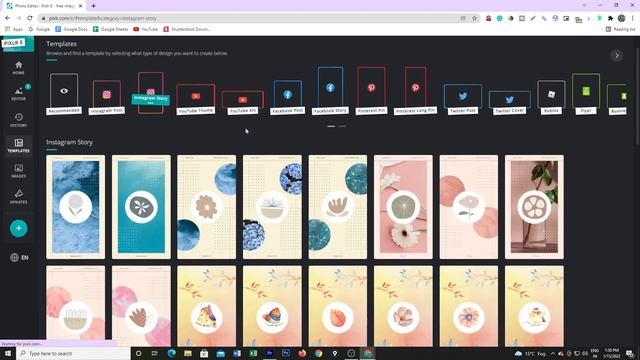This screenshot has width=640, height=360.
Task: Open the Reading list
Action: coord(620,29)
